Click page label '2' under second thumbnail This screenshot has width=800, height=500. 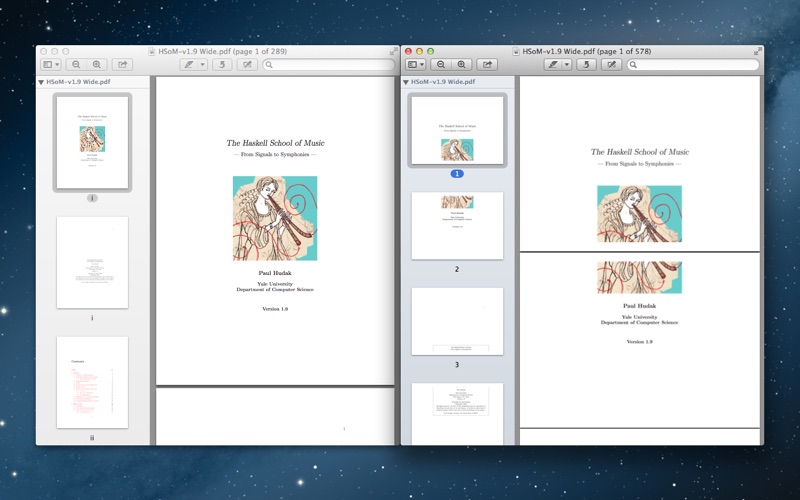457,269
